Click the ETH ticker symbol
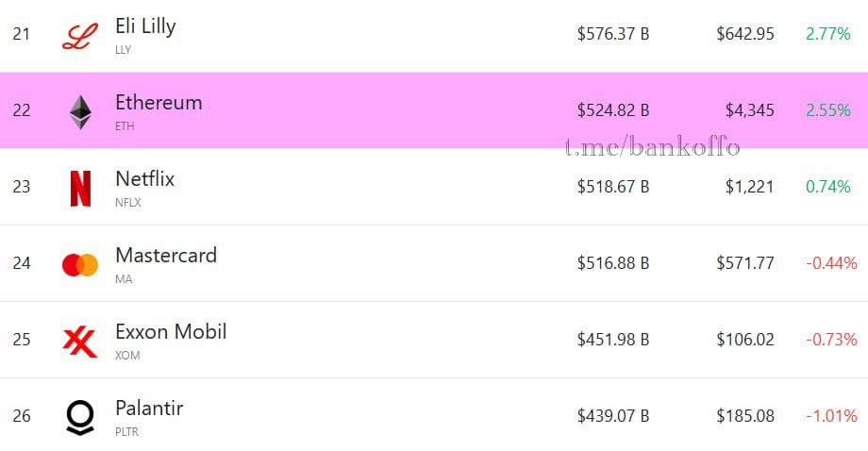 point(125,126)
